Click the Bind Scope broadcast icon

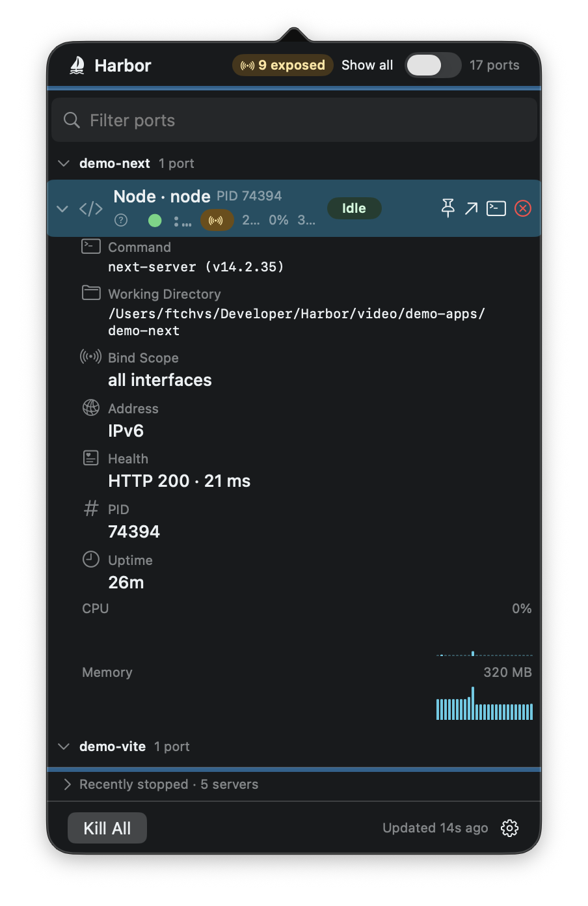(x=90, y=357)
